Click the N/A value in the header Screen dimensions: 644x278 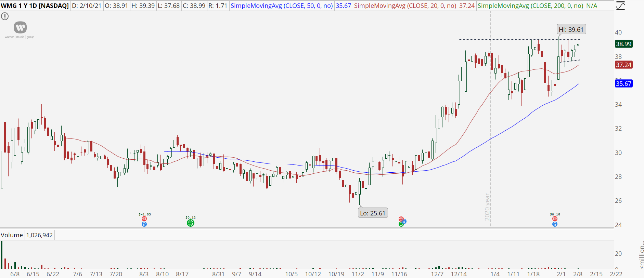click(x=592, y=6)
